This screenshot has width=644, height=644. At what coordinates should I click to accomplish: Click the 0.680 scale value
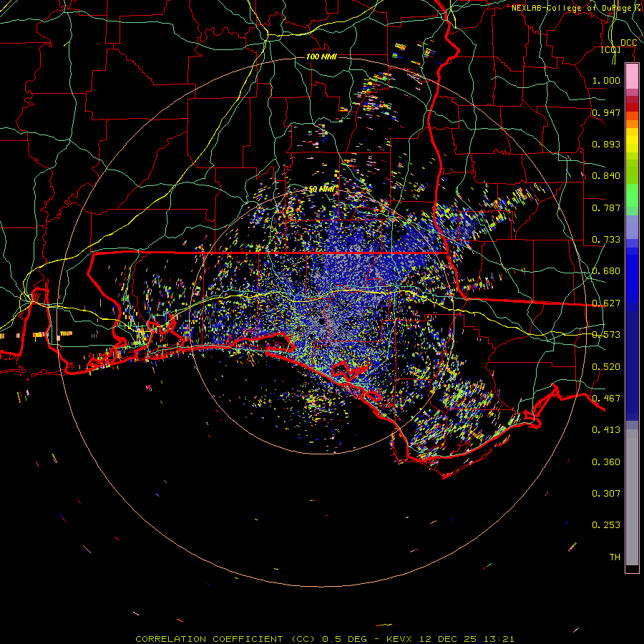[x=606, y=271]
